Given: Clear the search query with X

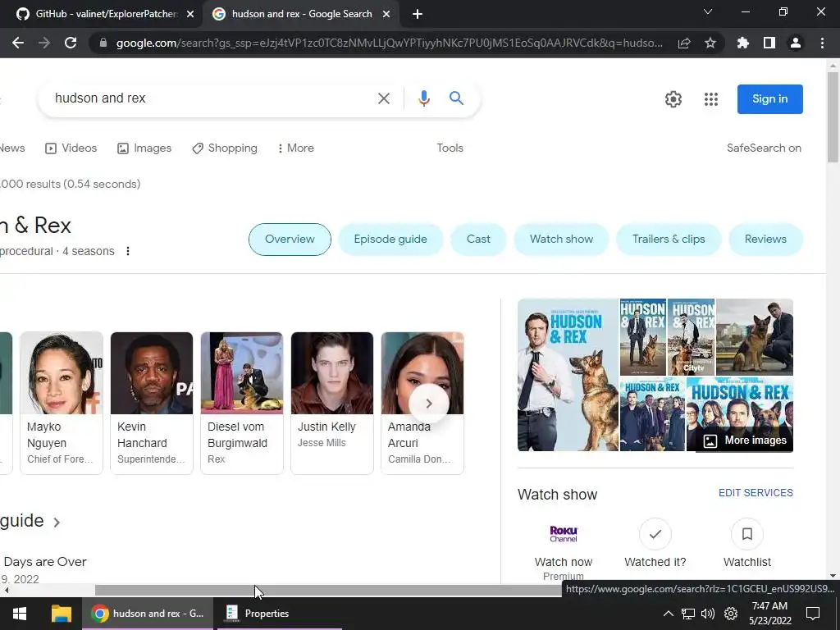Looking at the screenshot, I should (384, 98).
